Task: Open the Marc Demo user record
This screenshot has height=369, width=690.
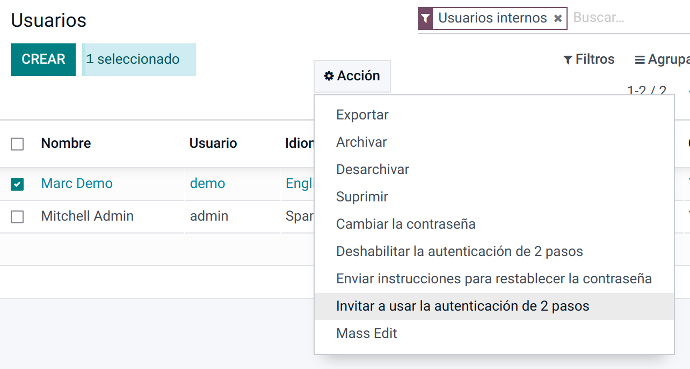Action: click(77, 183)
